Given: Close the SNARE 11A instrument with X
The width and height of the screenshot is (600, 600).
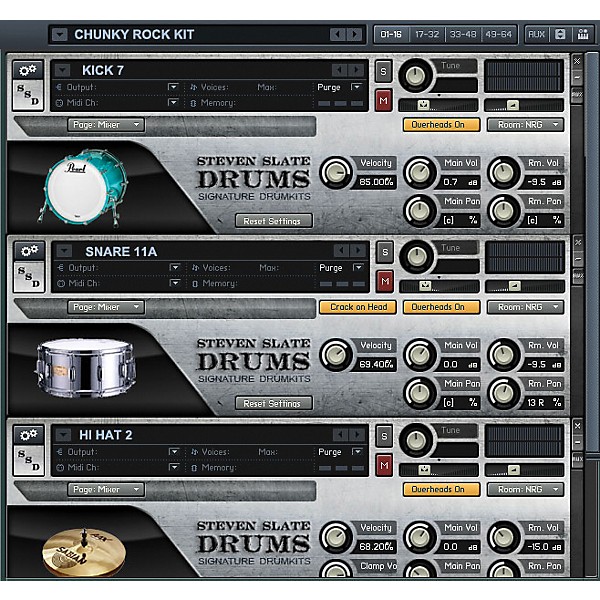Looking at the screenshot, I should [578, 242].
